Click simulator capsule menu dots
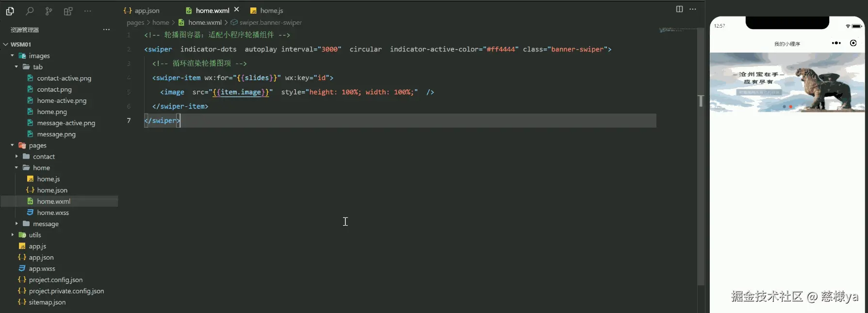Viewport: 868px width, 313px height. [x=836, y=43]
